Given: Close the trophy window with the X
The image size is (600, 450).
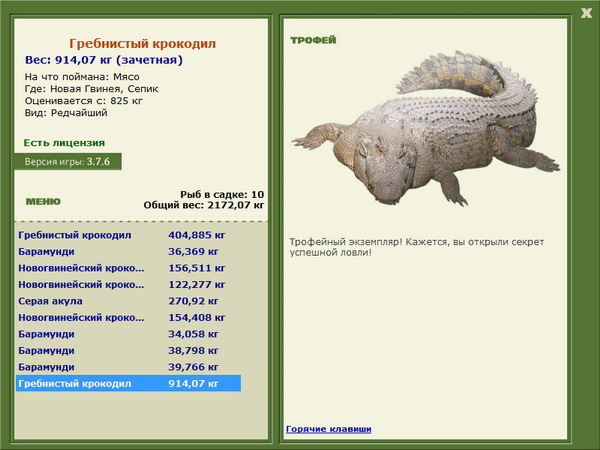Looking at the screenshot, I should point(586,13).
